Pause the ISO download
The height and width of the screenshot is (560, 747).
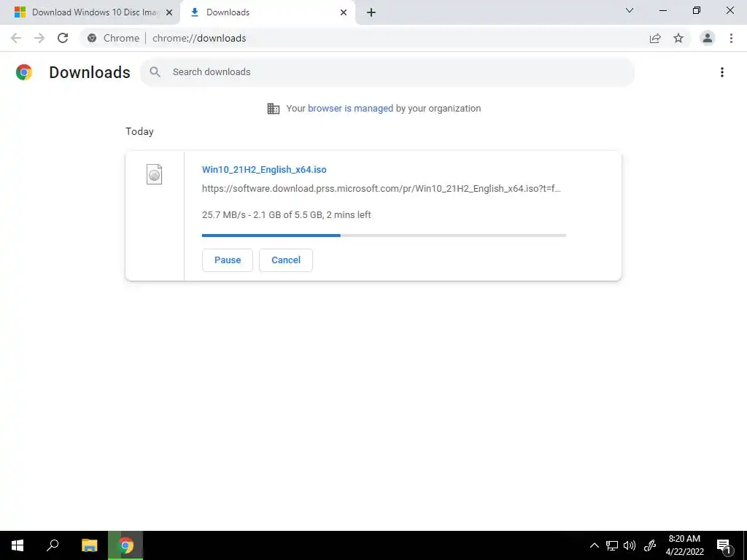pyautogui.click(x=228, y=260)
